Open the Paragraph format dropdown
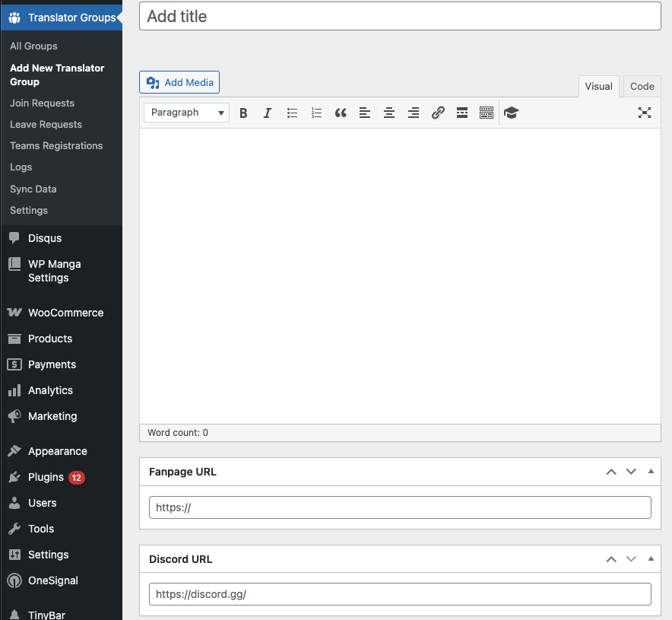 pyautogui.click(x=186, y=113)
